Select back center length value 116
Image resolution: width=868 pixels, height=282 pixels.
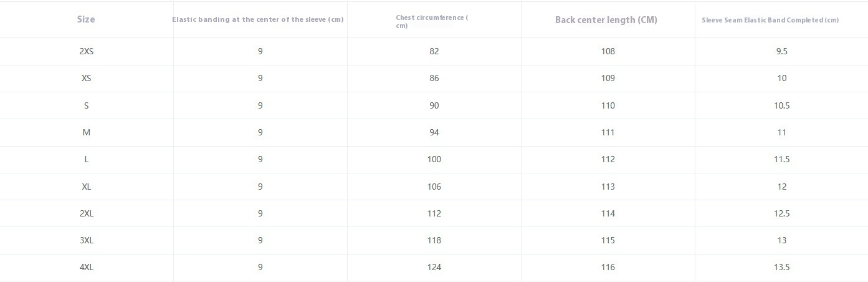608,267
